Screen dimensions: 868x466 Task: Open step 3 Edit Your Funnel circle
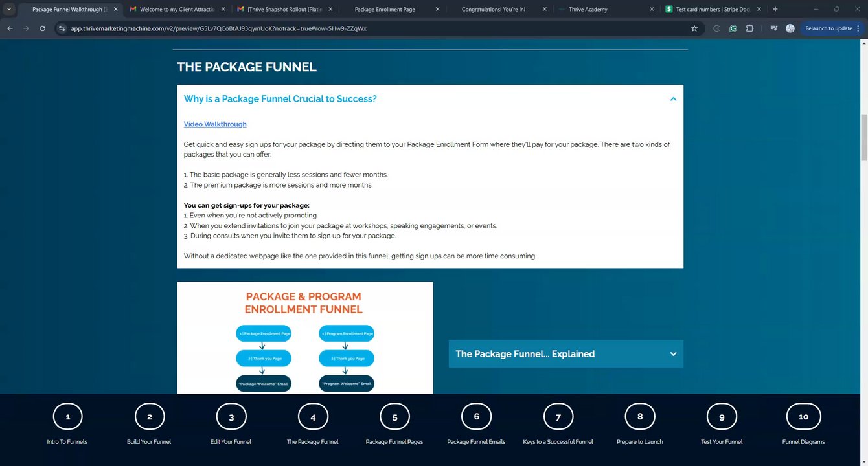point(231,417)
